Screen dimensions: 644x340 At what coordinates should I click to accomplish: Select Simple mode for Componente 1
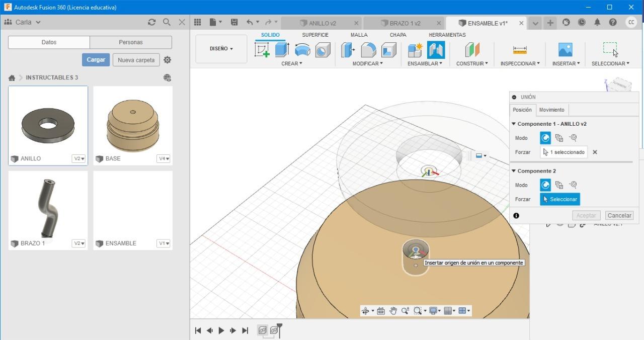tap(545, 138)
